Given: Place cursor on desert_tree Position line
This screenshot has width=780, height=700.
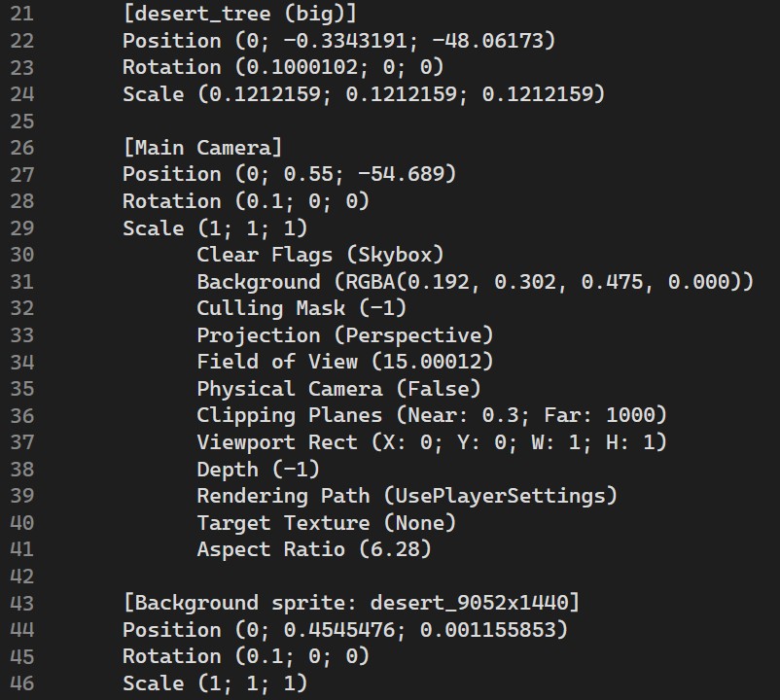Looking at the screenshot, I should pyautogui.click(x=338, y=41).
